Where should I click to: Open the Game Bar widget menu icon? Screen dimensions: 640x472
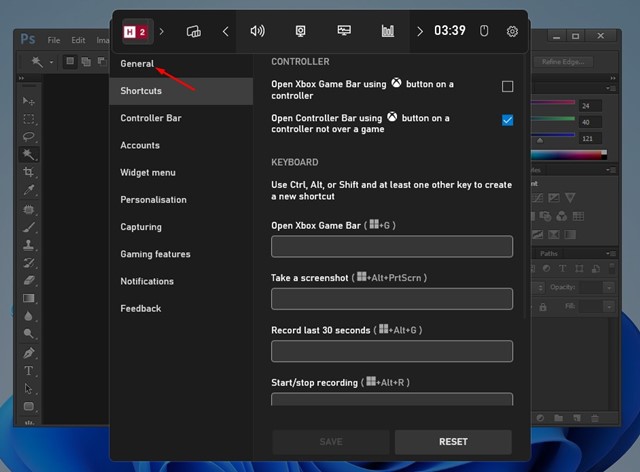(193, 31)
